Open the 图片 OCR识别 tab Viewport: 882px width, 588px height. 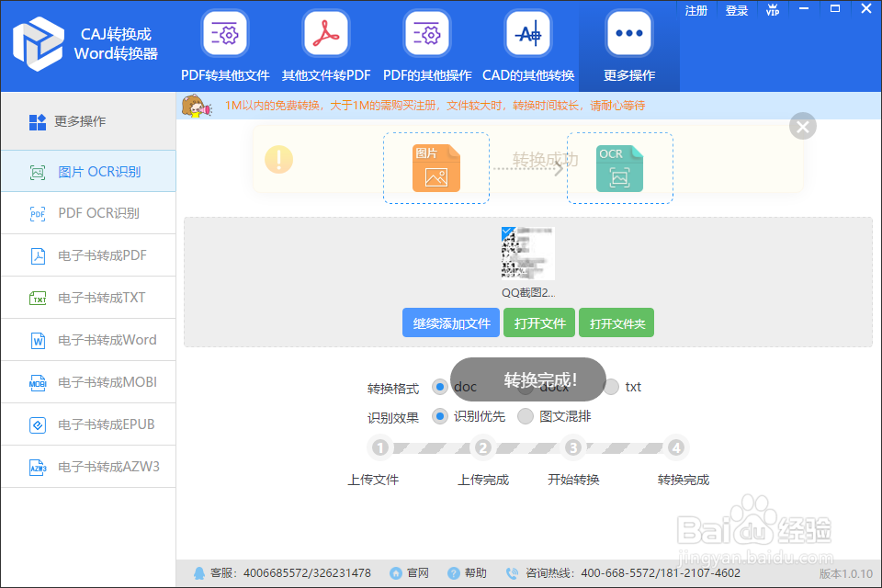click(x=88, y=171)
